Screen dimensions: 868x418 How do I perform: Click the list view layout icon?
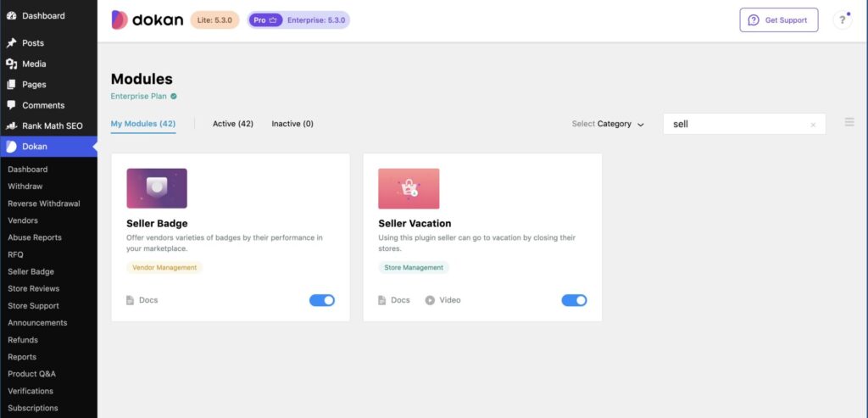[849, 122]
